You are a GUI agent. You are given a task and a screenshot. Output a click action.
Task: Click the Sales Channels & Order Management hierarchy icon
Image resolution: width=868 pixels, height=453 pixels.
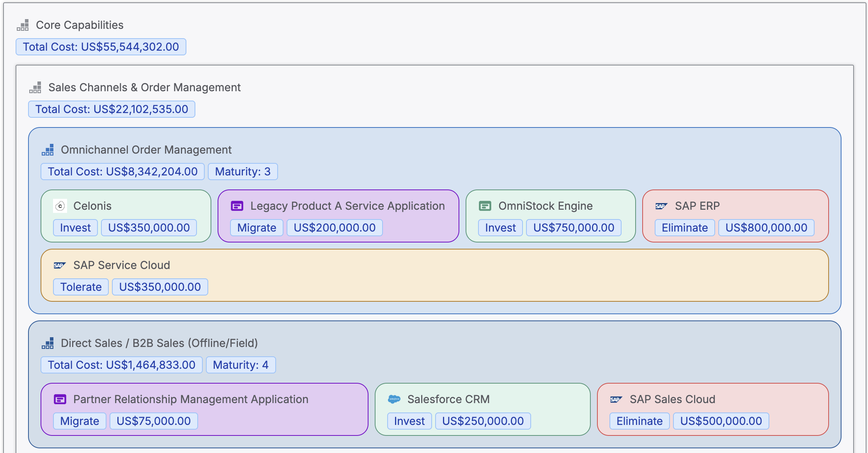click(35, 87)
